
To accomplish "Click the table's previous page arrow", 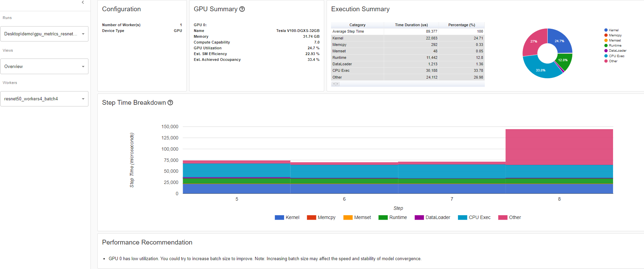I will [x=334, y=84].
